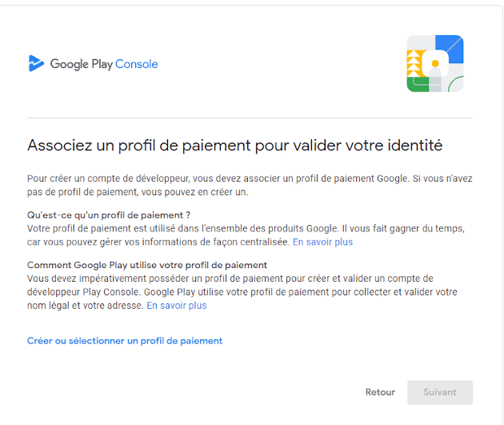Select "Créer ou sélectionner un profil de paiement"
504x425 pixels.
point(125,341)
